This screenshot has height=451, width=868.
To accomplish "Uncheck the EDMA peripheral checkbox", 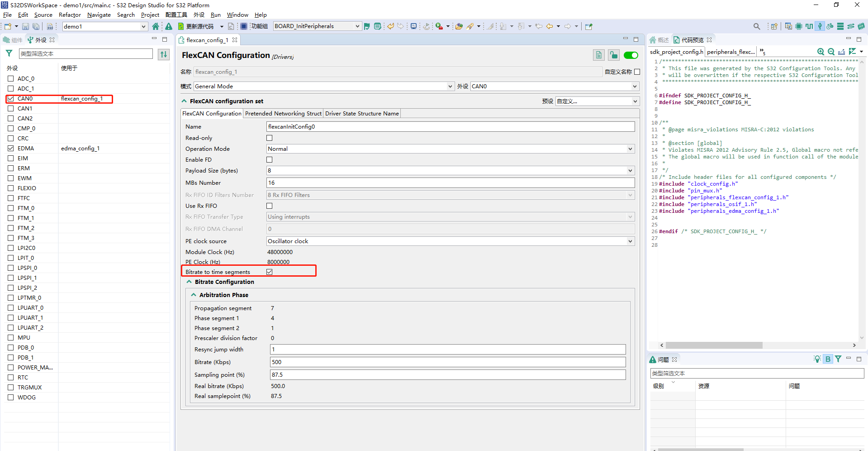I will [10, 149].
